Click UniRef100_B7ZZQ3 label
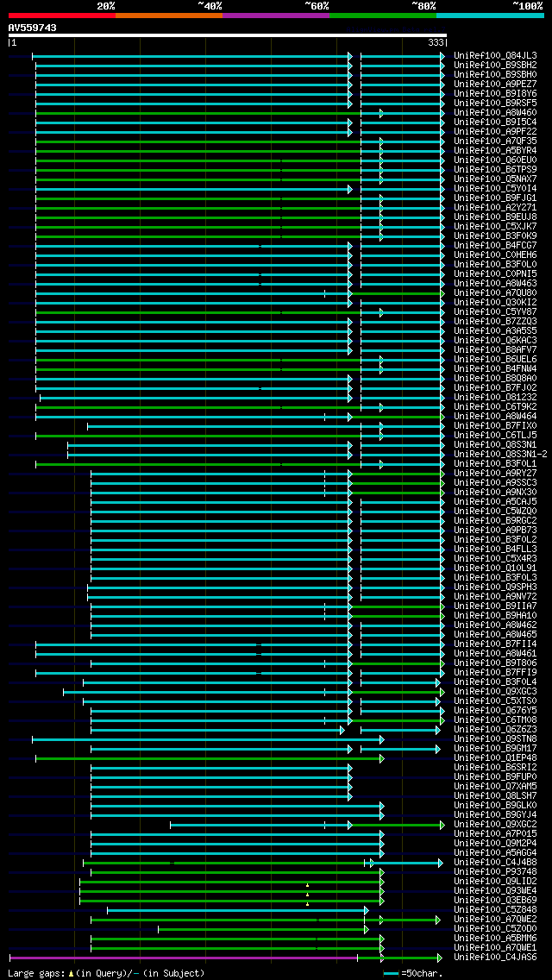552x980 pixels. point(495,321)
